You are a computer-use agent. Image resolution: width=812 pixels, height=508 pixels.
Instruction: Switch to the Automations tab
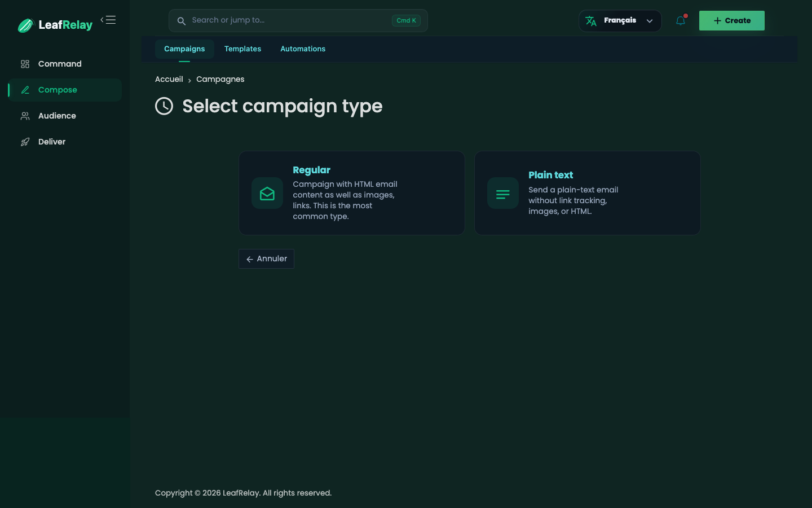[303, 49]
